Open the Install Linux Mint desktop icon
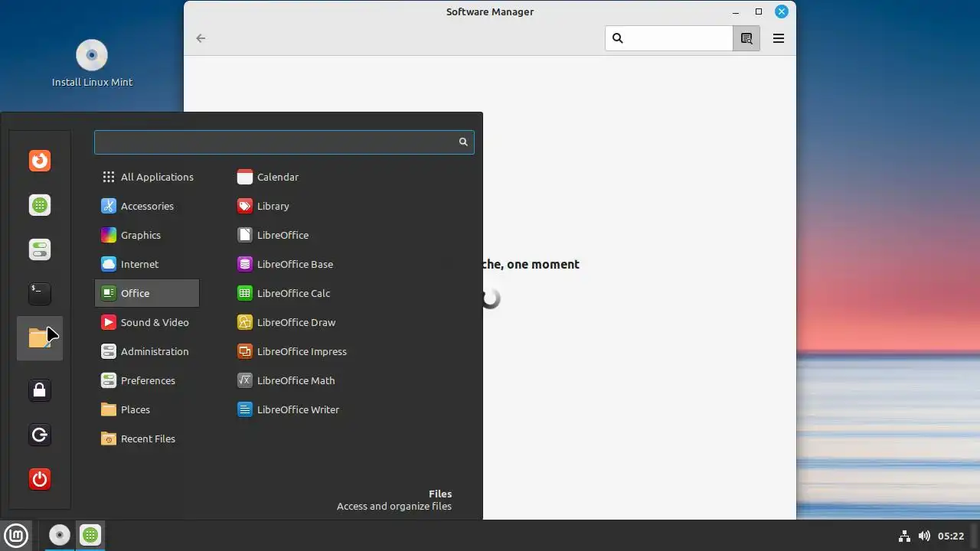The height and width of the screenshot is (551, 980). pyautogui.click(x=92, y=64)
